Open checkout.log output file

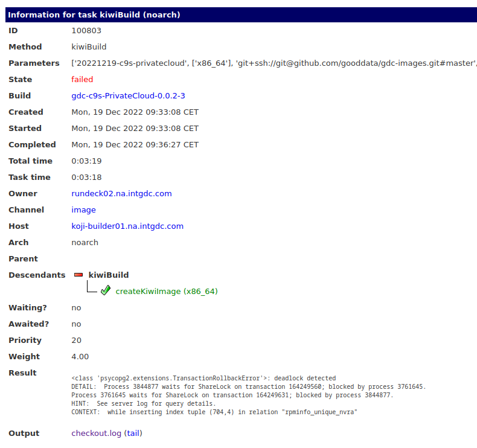(x=96, y=434)
